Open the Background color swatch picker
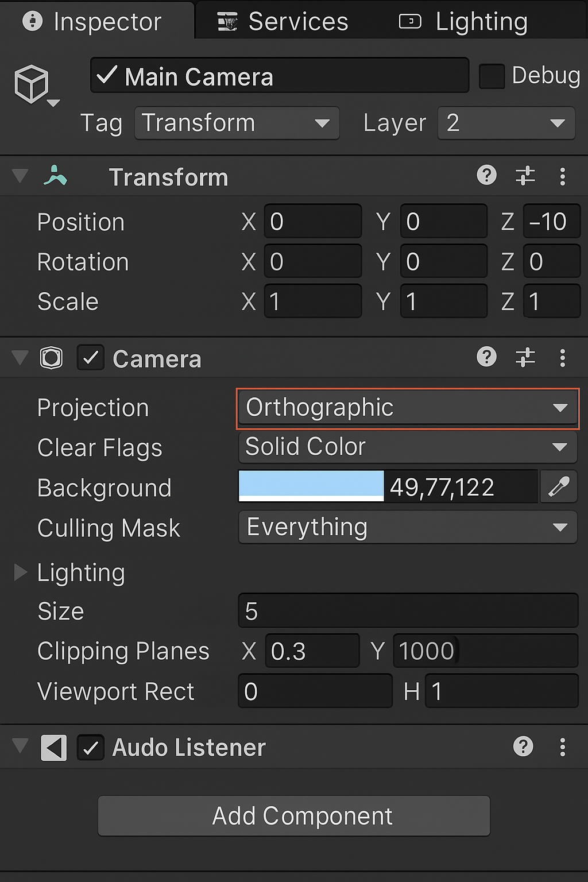The width and height of the screenshot is (588, 882). pos(311,486)
